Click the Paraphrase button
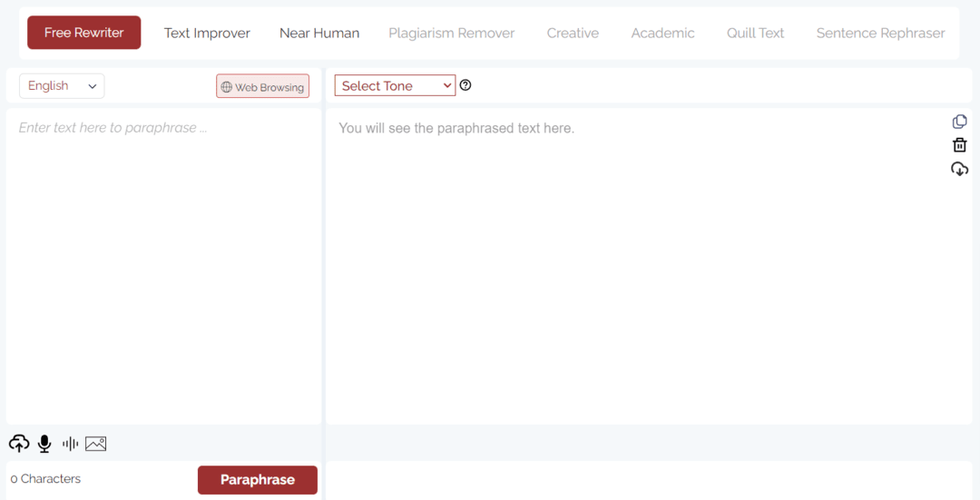 click(258, 480)
